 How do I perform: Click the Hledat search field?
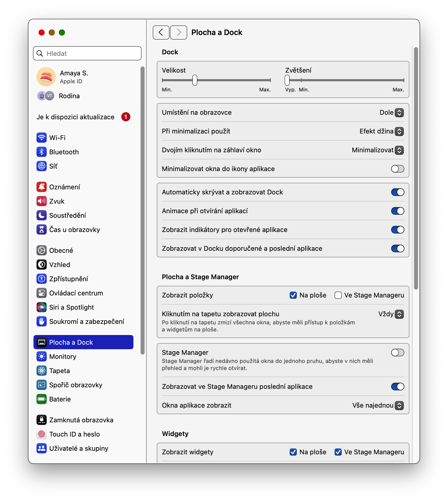[x=87, y=53]
